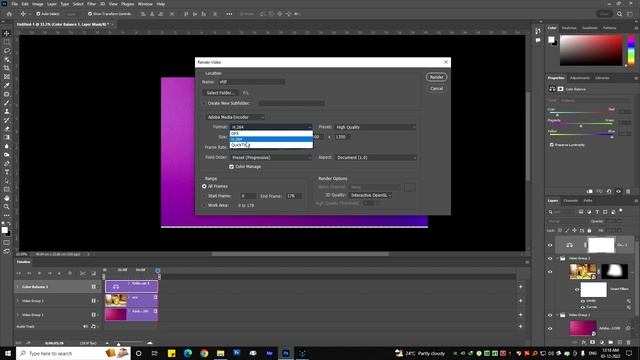The image size is (640, 360).
Task: Select the Start Frame radio button
Action: [204, 196]
